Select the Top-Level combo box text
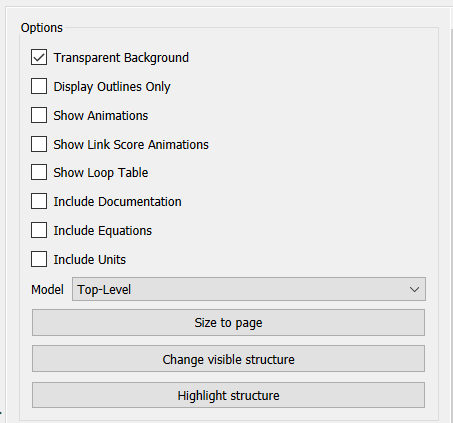This screenshot has width=453, height=423. coord(104,290)
